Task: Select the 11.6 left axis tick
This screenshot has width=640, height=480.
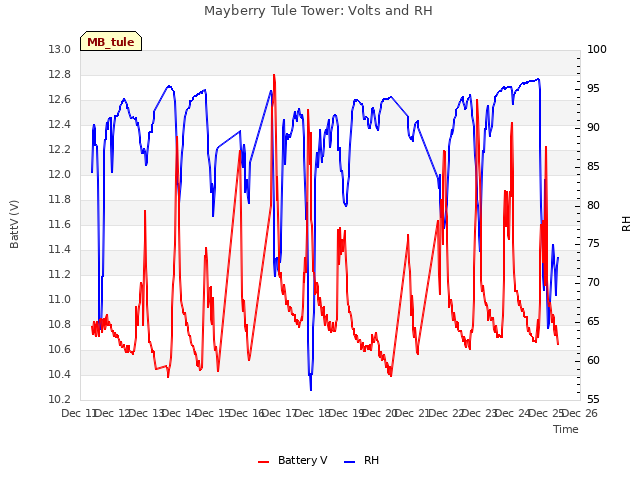Action: [x=60, y=224]
